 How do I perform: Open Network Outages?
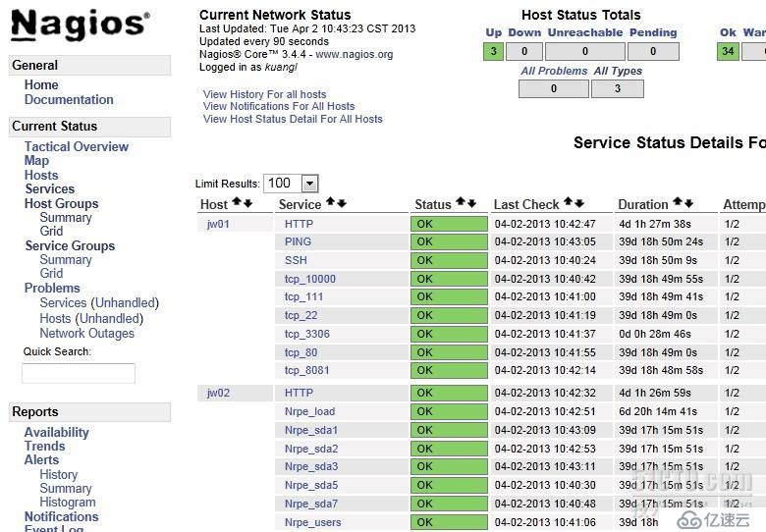(87, 334)
